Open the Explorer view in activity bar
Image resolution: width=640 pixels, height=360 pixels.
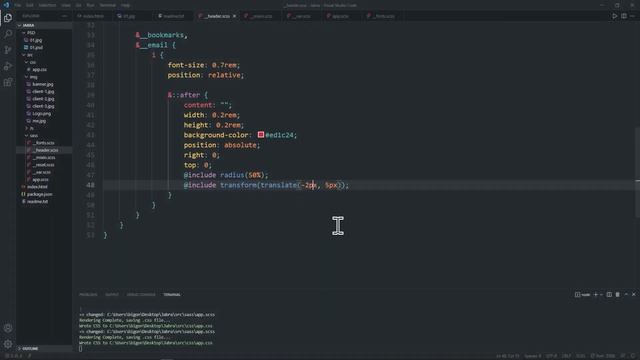pos(8,18)
